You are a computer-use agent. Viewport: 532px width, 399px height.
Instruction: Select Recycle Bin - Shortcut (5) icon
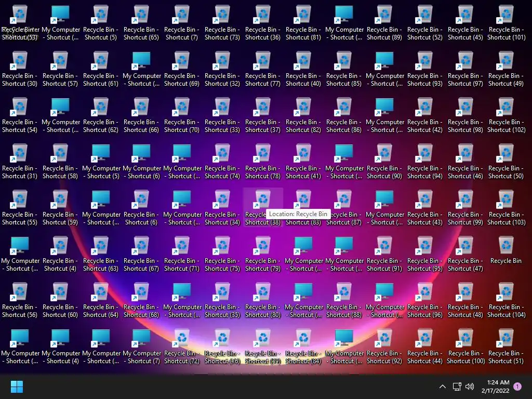pyautogui.click(x=101, y=23)
